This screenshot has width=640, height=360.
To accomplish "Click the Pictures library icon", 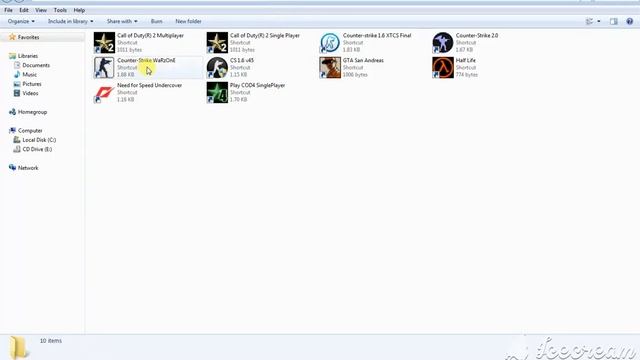I will tap(17, 84).
